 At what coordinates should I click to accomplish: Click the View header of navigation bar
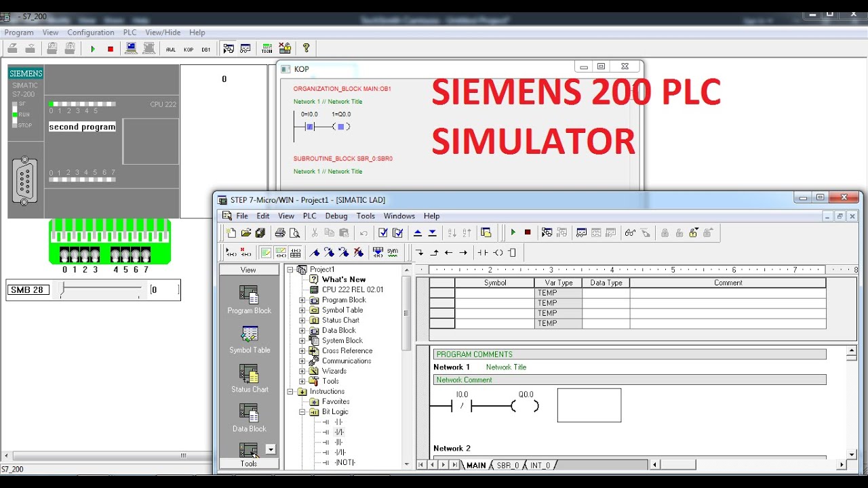pyautogui.click(x=249, y=270)
